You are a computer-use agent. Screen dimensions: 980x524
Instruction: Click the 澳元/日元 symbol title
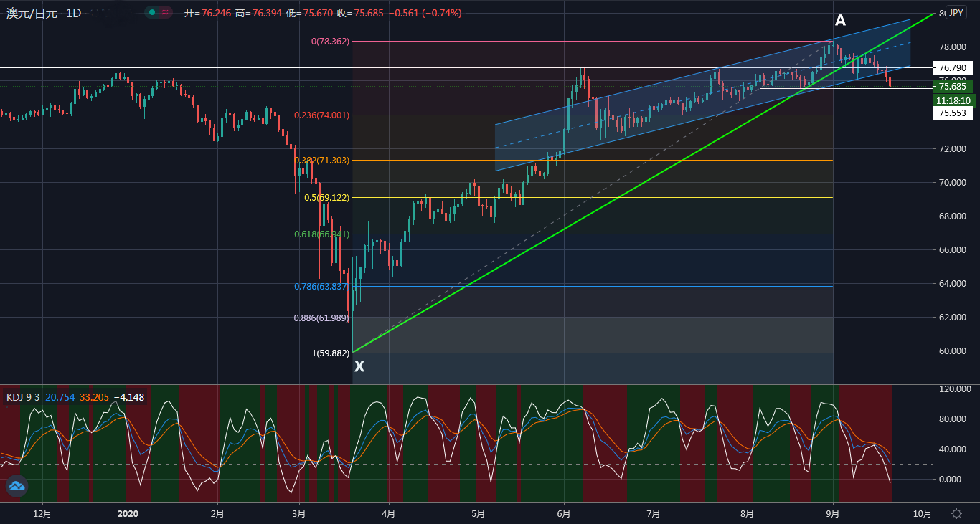(x=31, y=14)
